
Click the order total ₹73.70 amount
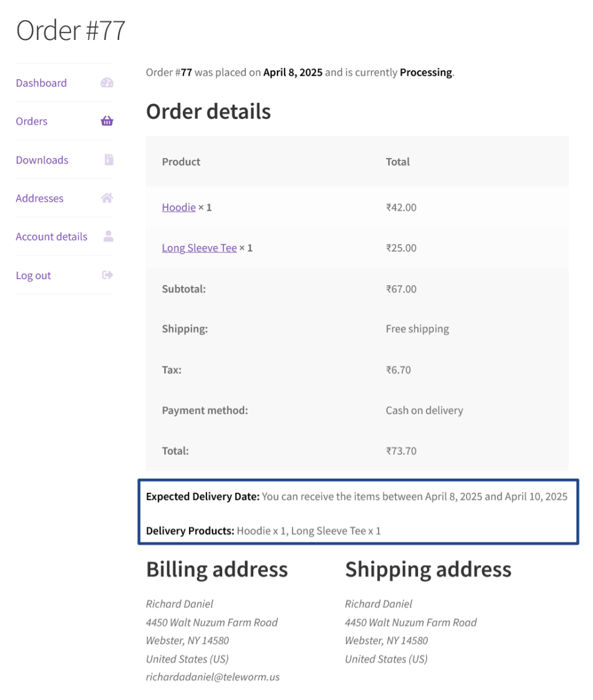pos(401,451)
